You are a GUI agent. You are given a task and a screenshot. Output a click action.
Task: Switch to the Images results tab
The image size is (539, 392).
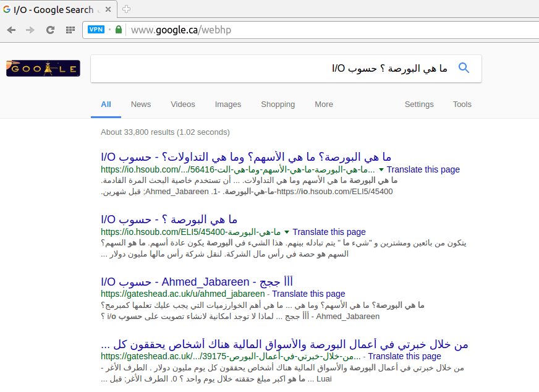(228, 104)
